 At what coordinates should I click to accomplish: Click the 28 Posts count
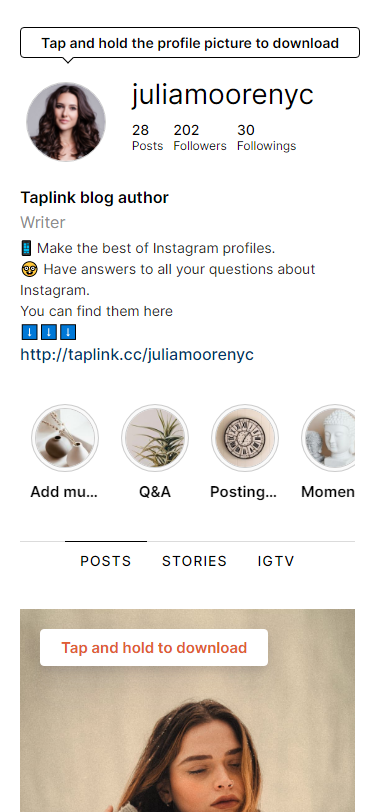pyautogui.click(x=147, y=137)
